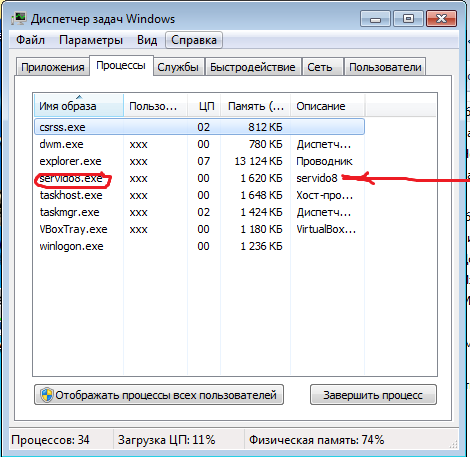Click Отображать процессы всех пользователей button
This screenshot has height=457, width=470.
tap(159, 395)
